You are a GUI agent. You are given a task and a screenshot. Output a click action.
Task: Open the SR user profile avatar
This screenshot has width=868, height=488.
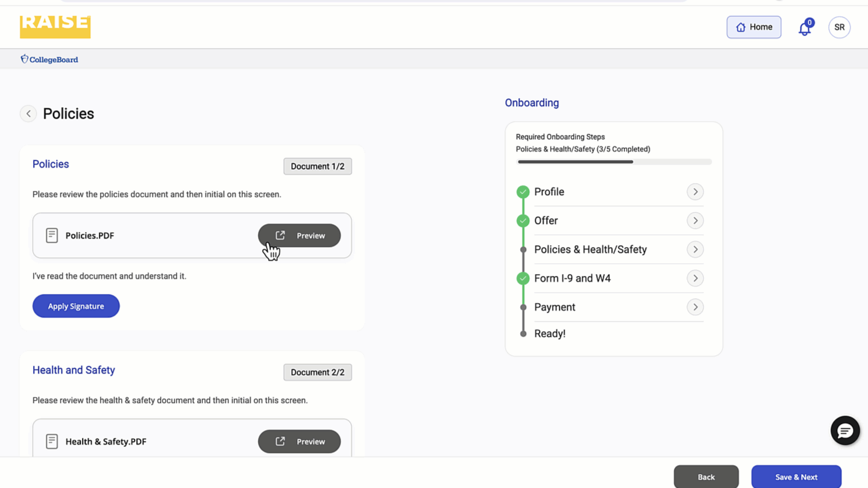(x=839, y=27)
